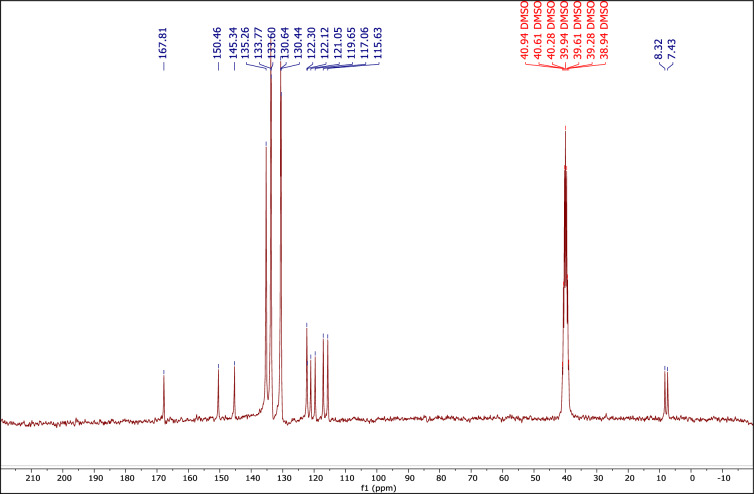This screenshot has height=494, width=754.
Task: Click the red 40.94 DMSO label
Action: pos(525,34)
